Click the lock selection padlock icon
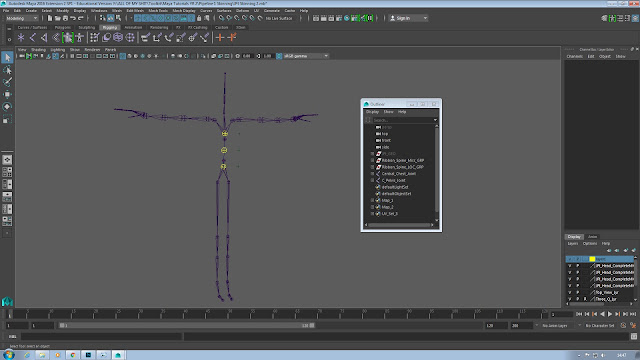The image size is (640, 360). click(x=199, y=18)
